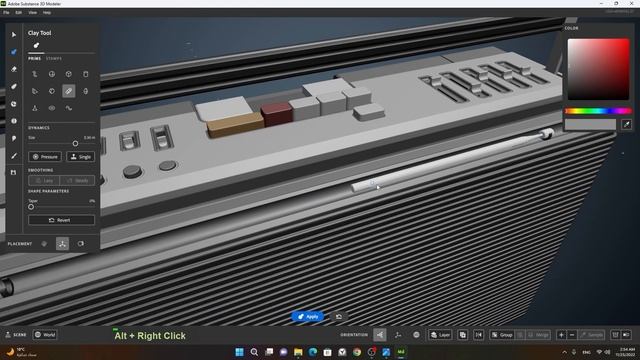Choose highlighted Placement gizmo mode
This screenshot has height=360, width=640.
62,244
